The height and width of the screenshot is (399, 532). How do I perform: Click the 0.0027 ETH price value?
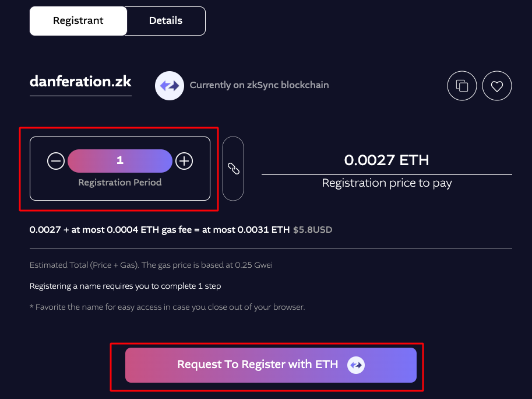click(x=386, y=160)
